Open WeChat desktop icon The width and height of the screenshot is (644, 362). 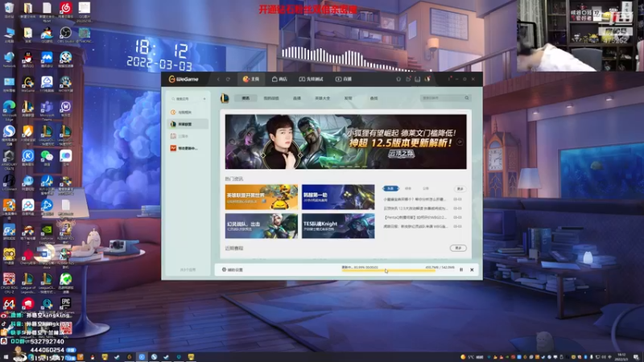pos(47,158)
